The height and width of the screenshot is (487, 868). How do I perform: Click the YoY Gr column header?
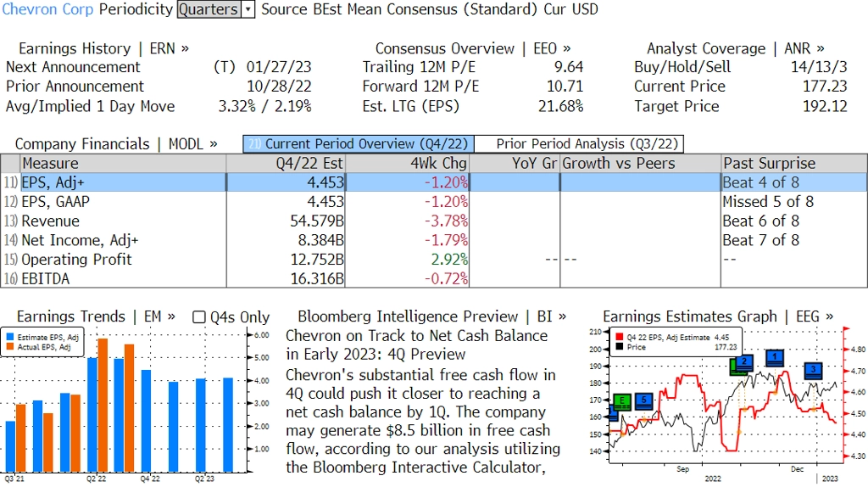(515, 164)
